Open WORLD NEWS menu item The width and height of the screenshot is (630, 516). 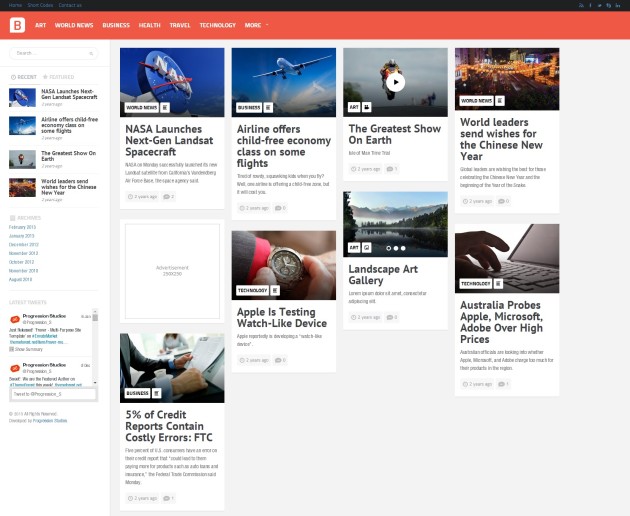point(74,25)
